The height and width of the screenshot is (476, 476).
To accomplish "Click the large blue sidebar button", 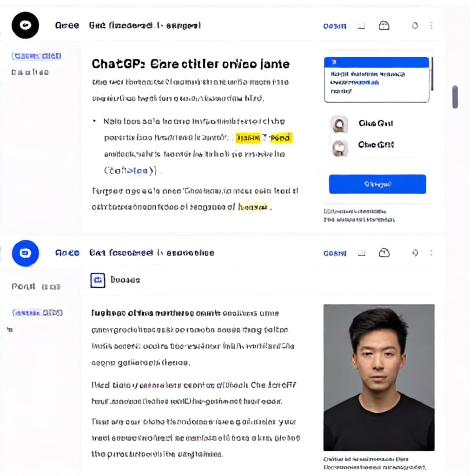I will [377, 184].
